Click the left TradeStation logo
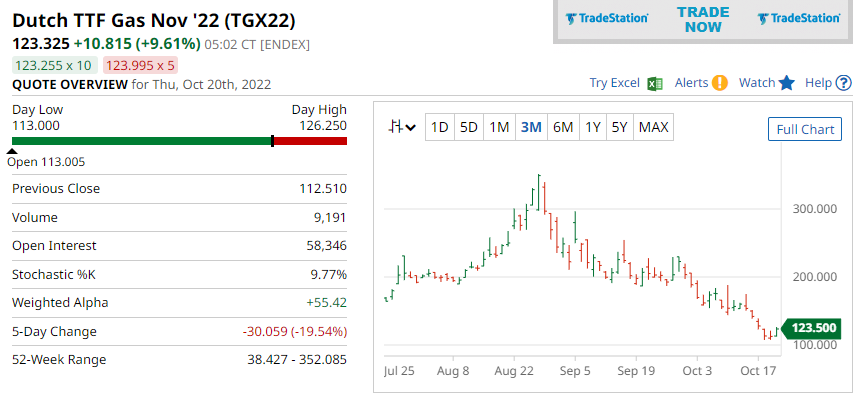This screenshot has height=406, width=854. point(607,18)
